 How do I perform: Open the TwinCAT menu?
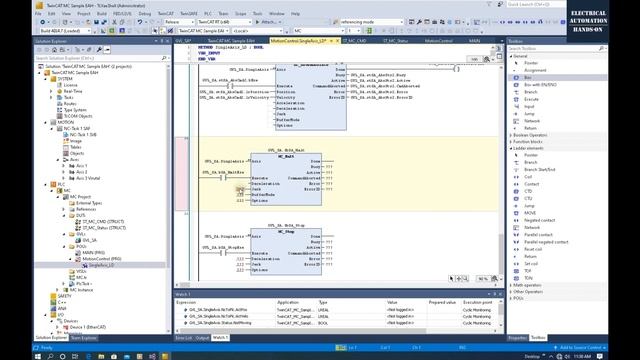click(x=165, y=13)
